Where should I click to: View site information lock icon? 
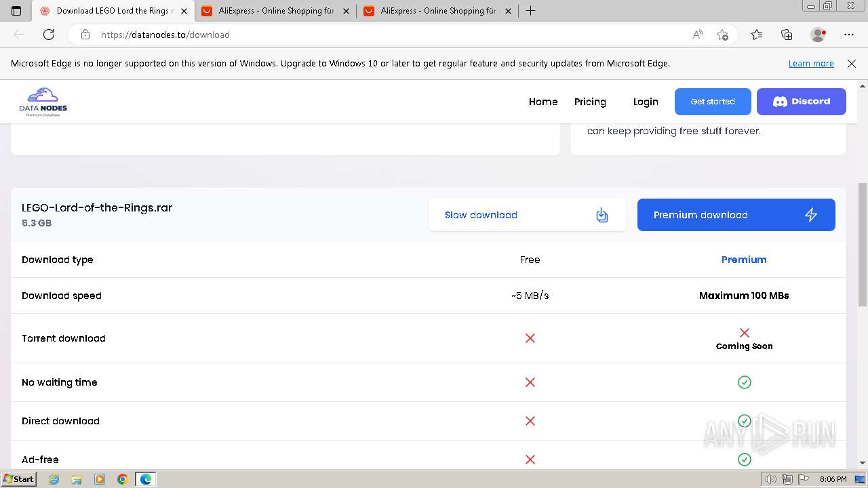85,35
